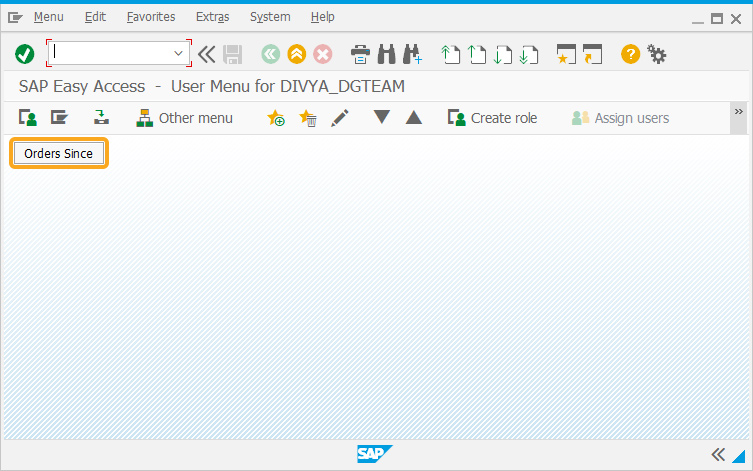The height and width of the screenshot is (471, 753).
Task: Open the Favorites menu
Action: click(151, 17)
